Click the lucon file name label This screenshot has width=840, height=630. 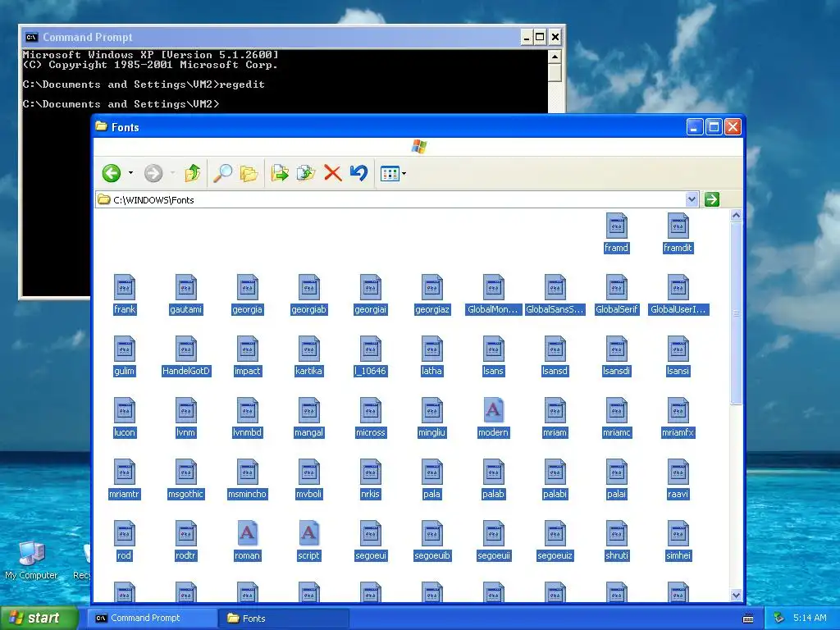click(125, 432)
